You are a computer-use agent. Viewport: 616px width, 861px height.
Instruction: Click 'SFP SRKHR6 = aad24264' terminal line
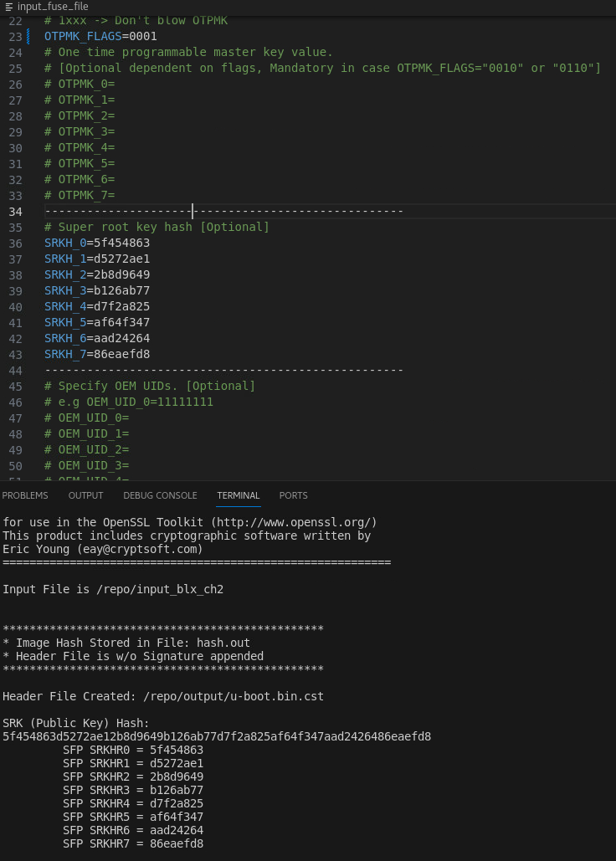point(133,830)
